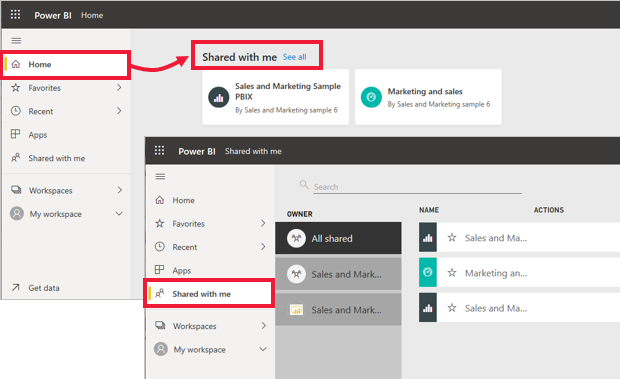
Task: Open Recent in front window navigation
Action: [210, 247]
